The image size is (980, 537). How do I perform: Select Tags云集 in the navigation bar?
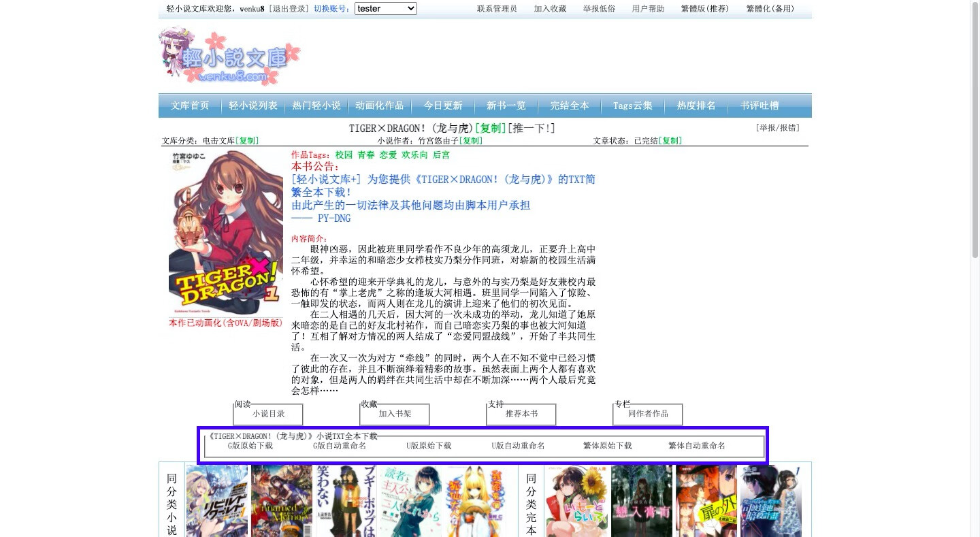coord(632,105)
